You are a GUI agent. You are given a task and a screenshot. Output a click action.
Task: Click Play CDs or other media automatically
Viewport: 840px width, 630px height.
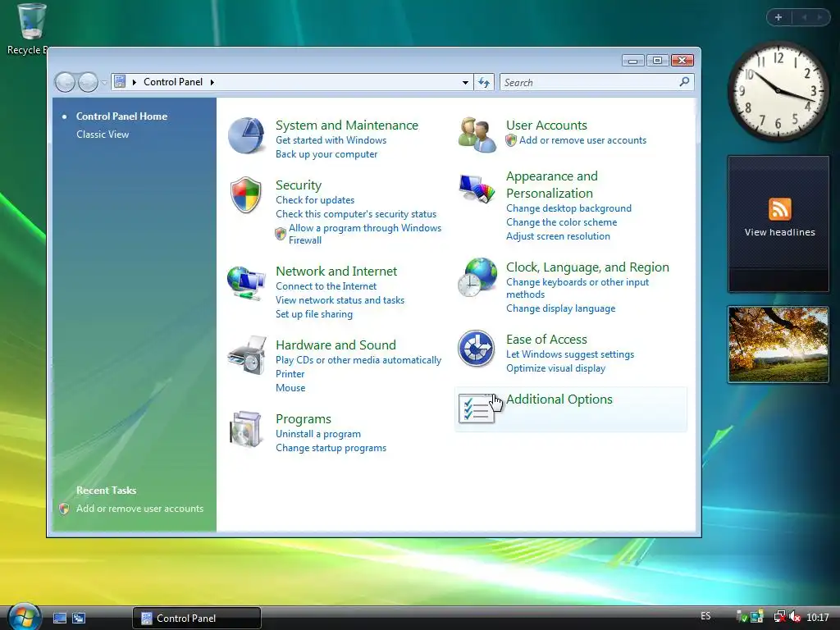click(x=358, y=360)
